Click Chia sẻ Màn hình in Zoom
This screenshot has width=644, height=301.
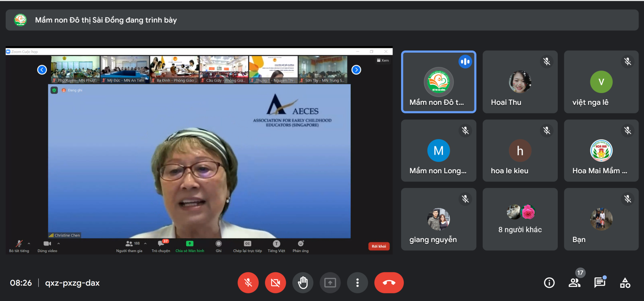(x=190, y=246)
